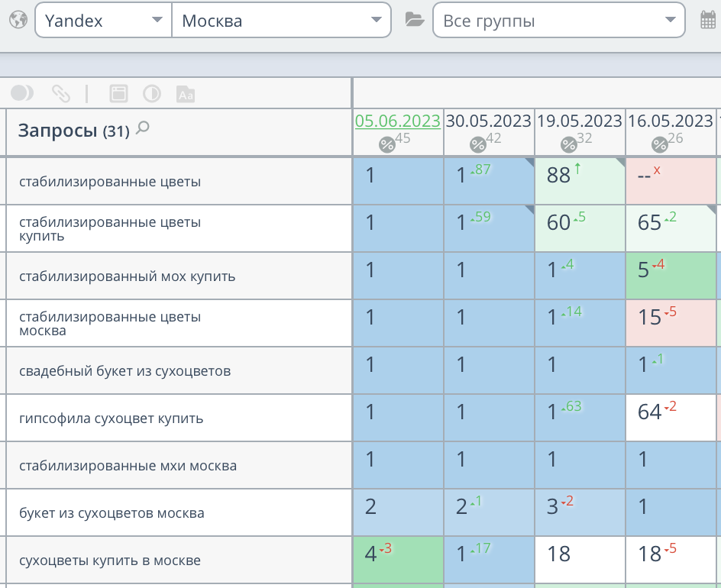The image size is (721, 588).
Task: Click the percent icon under 19.05.2023
Action: point(569,144)
